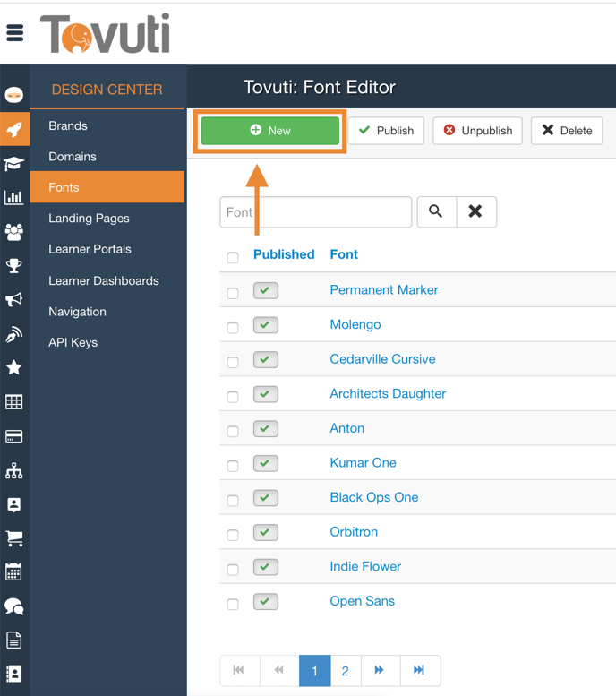
Task: Open the bar chart analytics icon
Action: pos(14,197)
